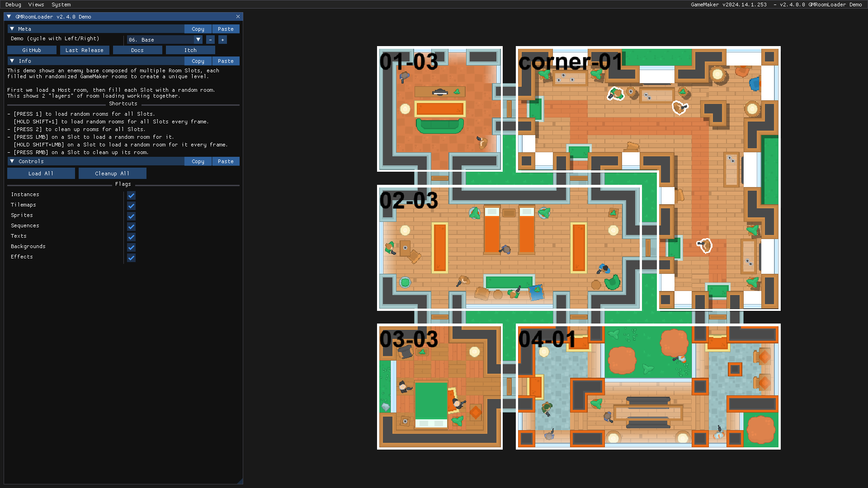Click the 03-03 room slot
The height and width of the screenshot is (488, 868).
439,387
